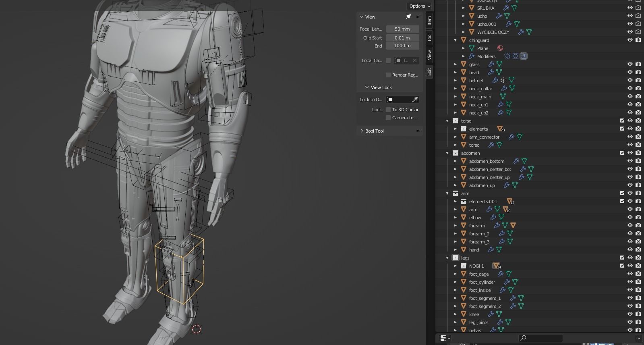Toggle visibility of abdomen_bottom
Image resolution: width=644 pixels, height=345 pixels.
click(630, 161)
